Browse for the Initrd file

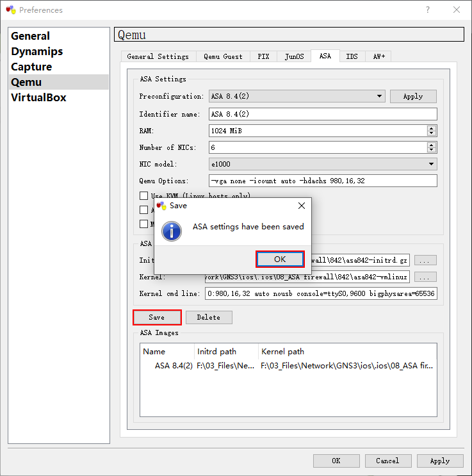click(425, 260)
